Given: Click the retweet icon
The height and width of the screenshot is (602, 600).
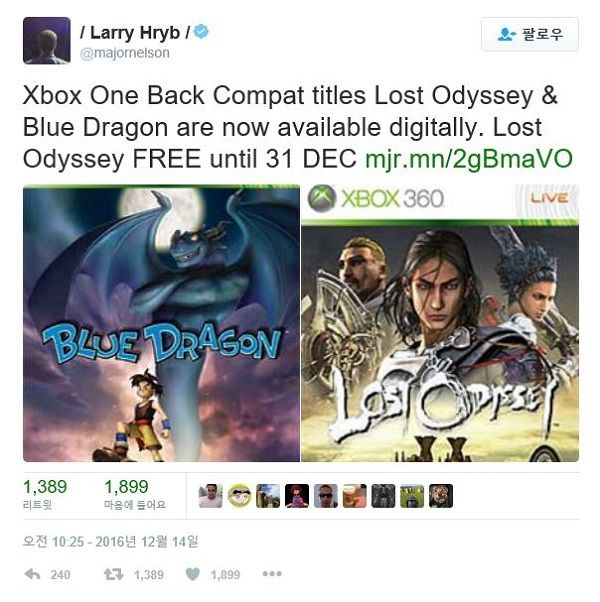Looking at the screenshot, I should click(114, 574).
